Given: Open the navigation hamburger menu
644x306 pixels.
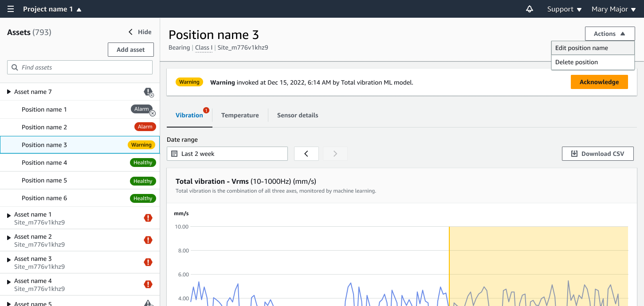Looking at the screenshot, I should click(x=10, y=9).
